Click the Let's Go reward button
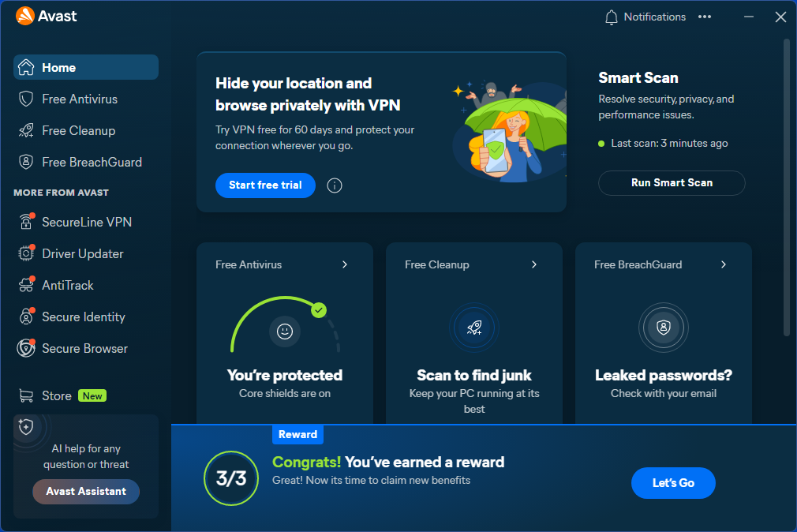The image size is (797, 532). point(673,482)
